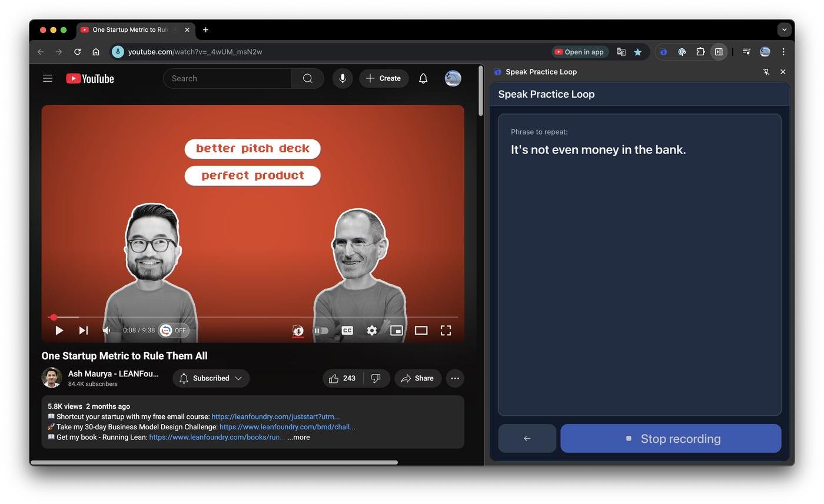Viewport: 824px width, 504px height.
Task: Toggle the loop OFF switch in player
Action: (174, 331)
